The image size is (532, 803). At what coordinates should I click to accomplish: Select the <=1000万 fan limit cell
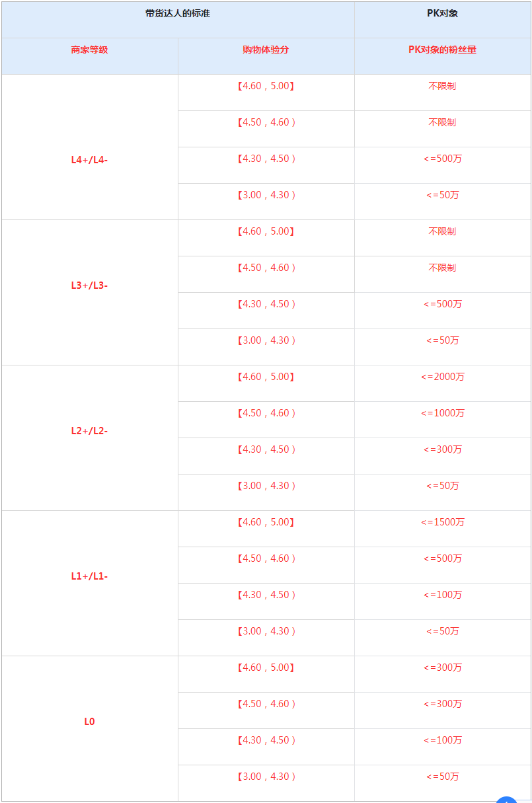442,413
